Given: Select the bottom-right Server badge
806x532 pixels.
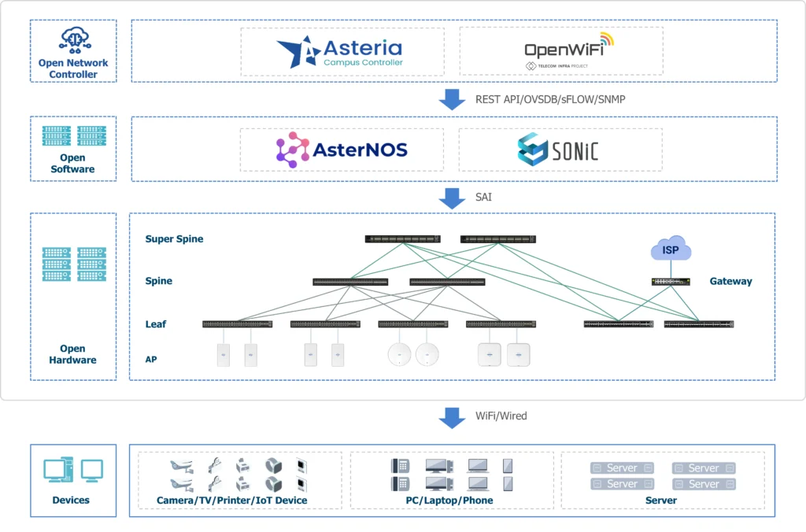Looking at the screenshot, I should (x=704, y=484).
